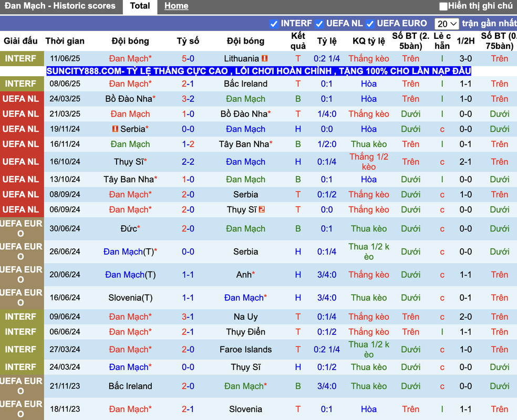The height and width of the screenshot is (420, 517).
Task: Click the 'Thua kèo' result on 16/11/24
Action: click(369, 144)
